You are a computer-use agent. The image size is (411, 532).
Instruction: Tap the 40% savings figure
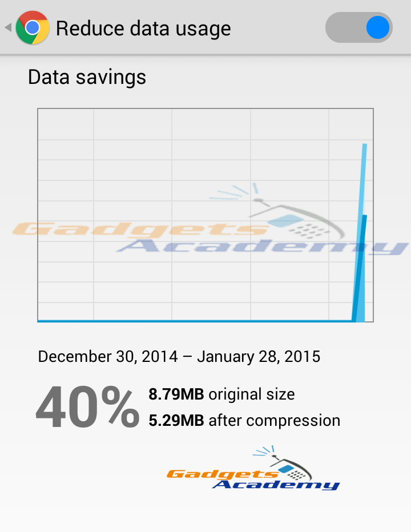coord(87,407)
